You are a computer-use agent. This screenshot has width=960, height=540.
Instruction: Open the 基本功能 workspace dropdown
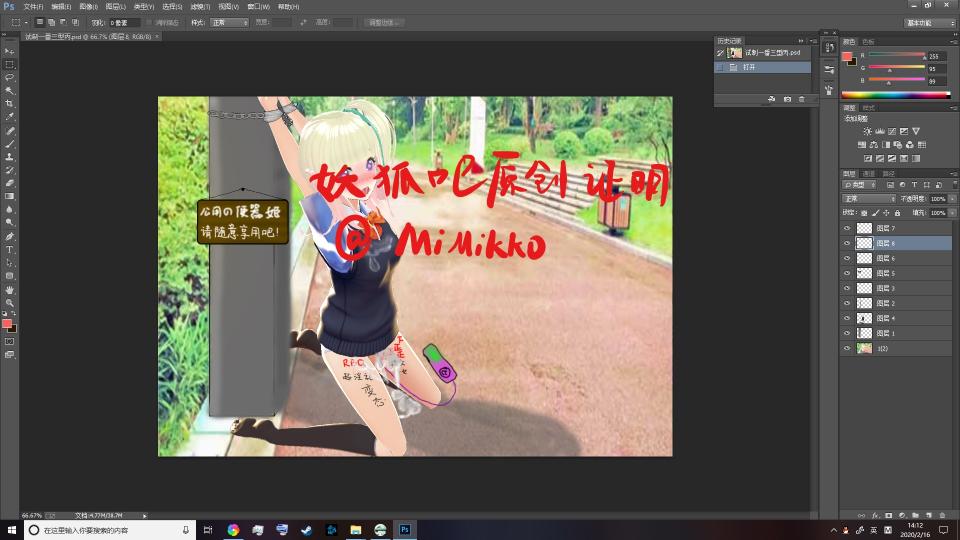pyautogui.click(x=929, y=23)
